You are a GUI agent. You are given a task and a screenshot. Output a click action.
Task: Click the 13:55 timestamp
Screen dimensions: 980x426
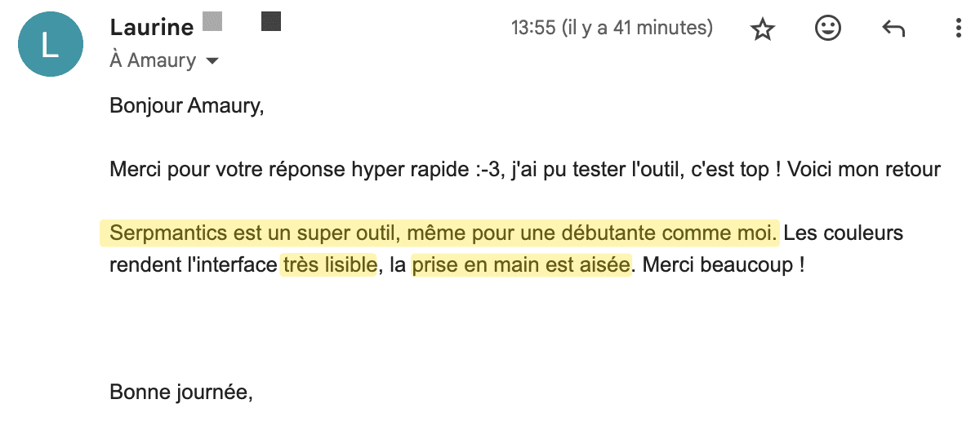click(612, 29)
